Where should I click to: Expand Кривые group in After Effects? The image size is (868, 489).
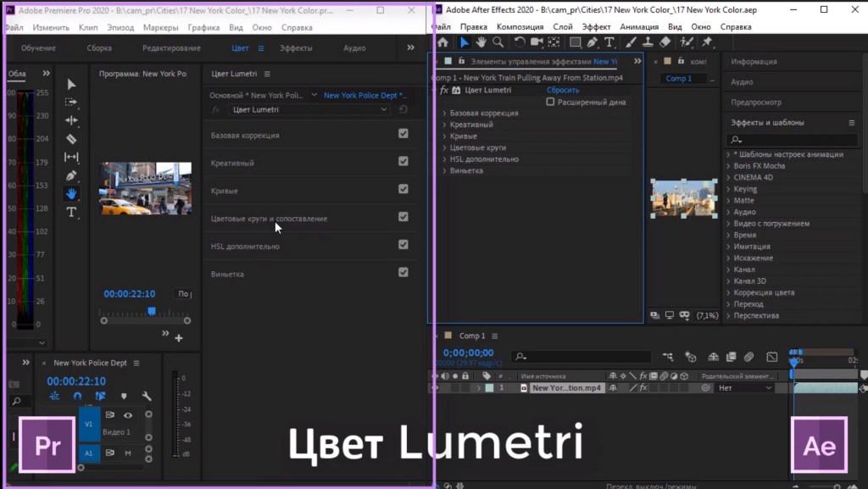click(444, 136)
